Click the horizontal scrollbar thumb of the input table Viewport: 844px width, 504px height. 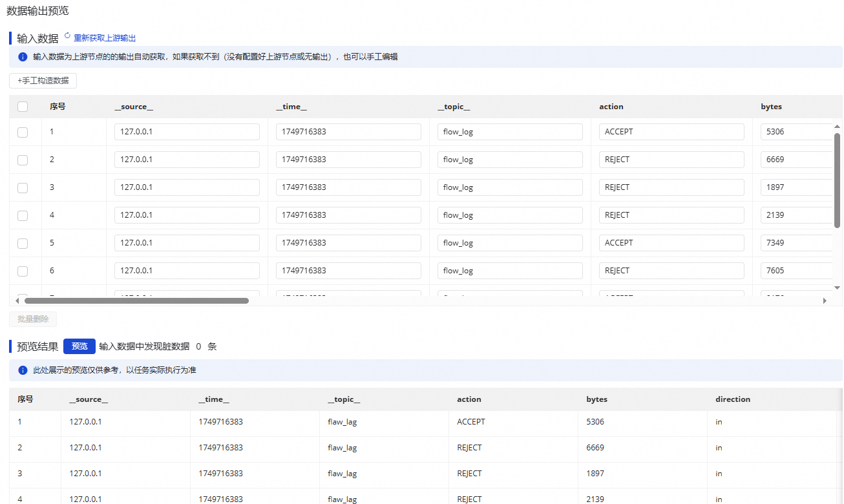136,300
